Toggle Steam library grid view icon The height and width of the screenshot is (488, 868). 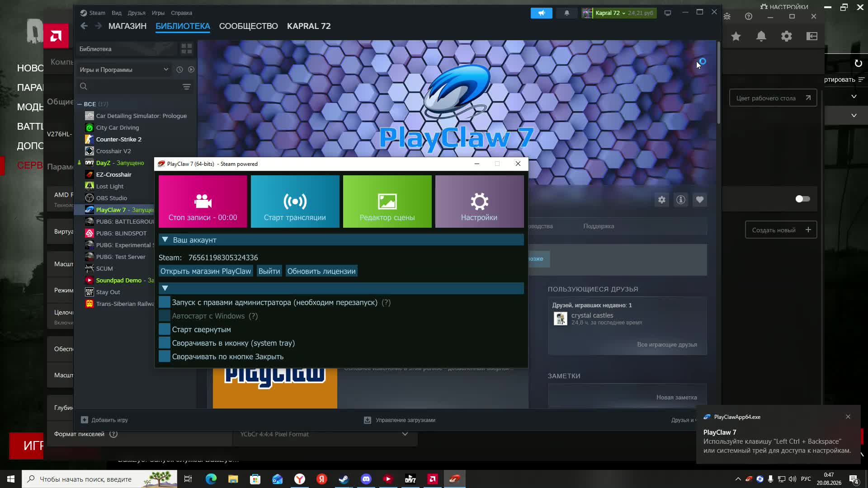[x=186, y=48]
